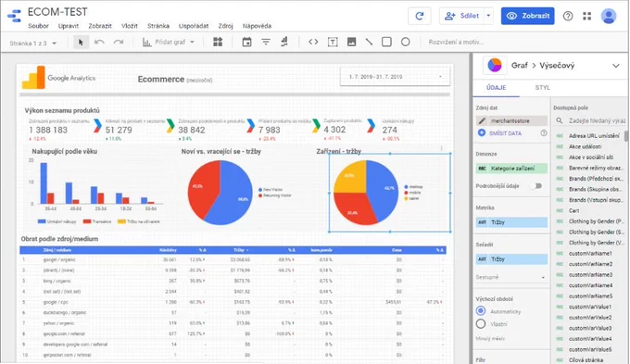Redo the last action

click(x=119, y=43)
